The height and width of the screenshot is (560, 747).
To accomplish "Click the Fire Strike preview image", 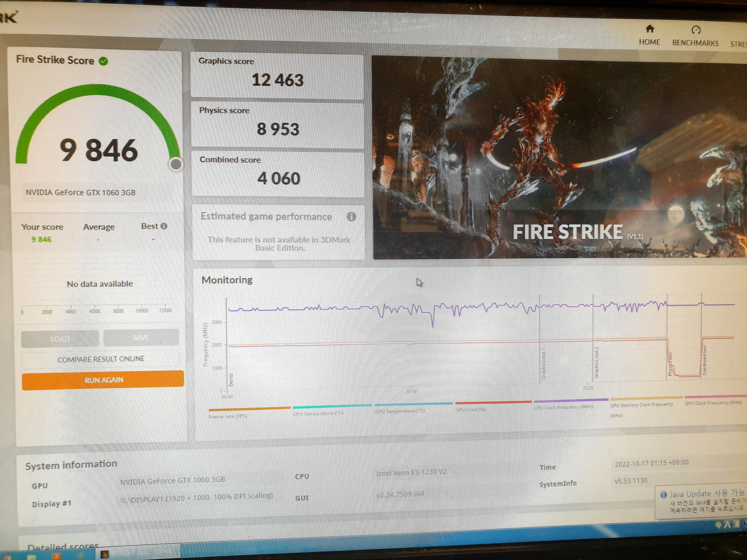I will (559, 157).
